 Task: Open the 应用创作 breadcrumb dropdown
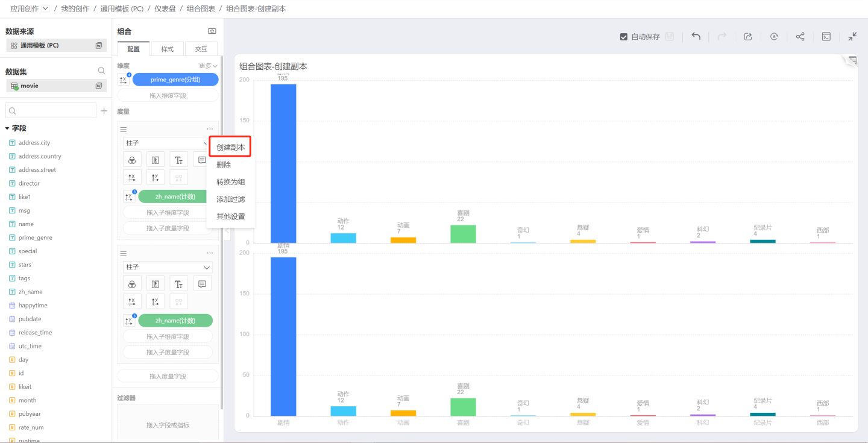coord(45,8)
